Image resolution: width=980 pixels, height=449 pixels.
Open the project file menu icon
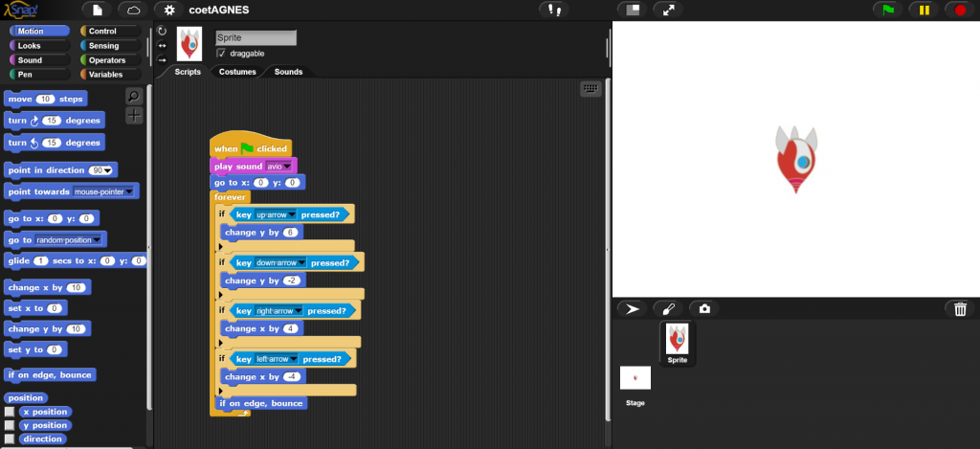[x=97, y=10]
